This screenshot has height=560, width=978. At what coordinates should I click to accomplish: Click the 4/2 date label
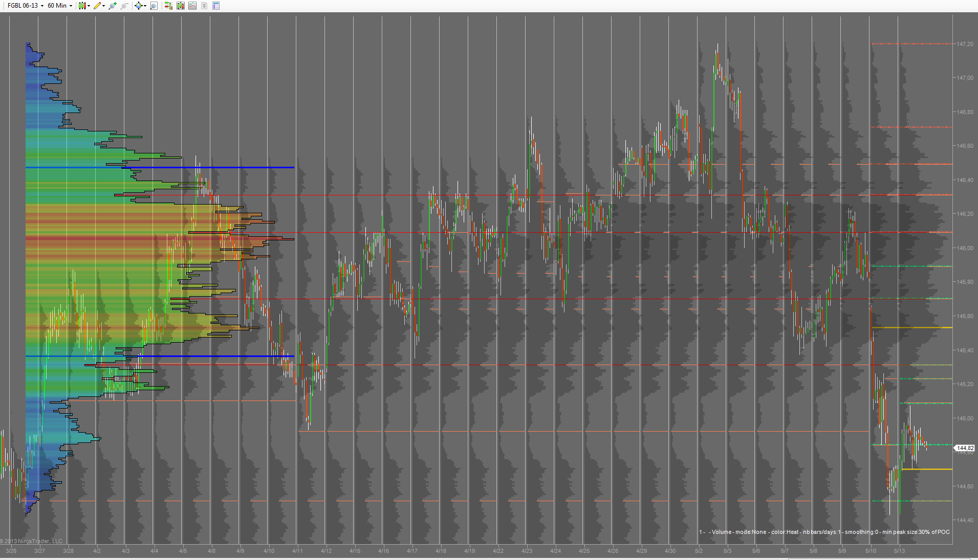97,551
